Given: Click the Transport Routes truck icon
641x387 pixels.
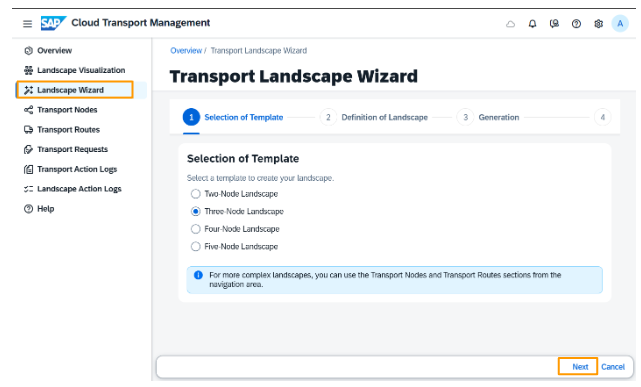Looking at the screenshot, I should coord(28,130).
